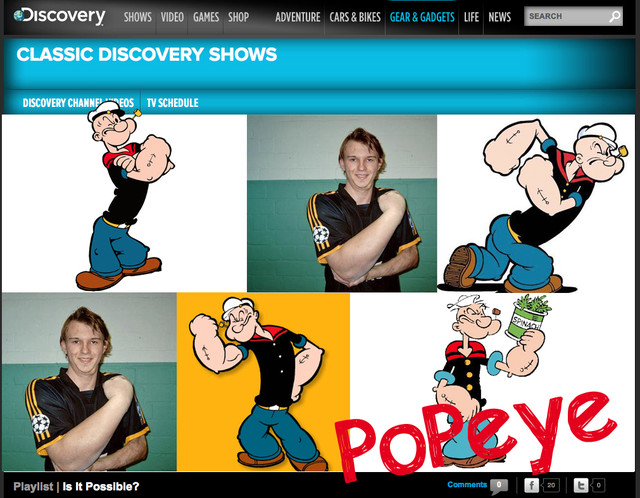Click the search magnifier icon
The height and width of the screenshot is (498, 640).
[614, 16]
